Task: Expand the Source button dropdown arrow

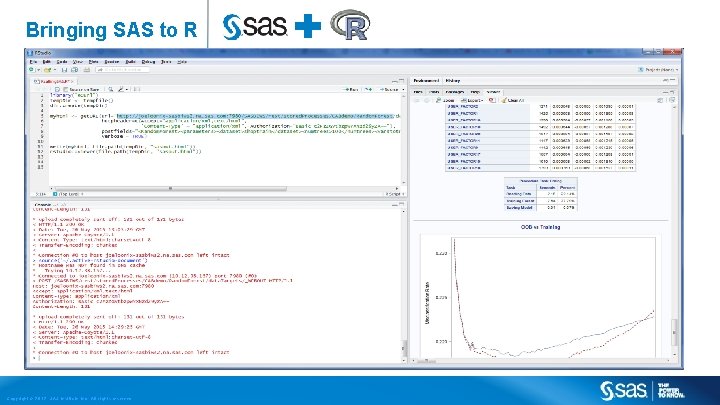Action: [x=403, y=89]
